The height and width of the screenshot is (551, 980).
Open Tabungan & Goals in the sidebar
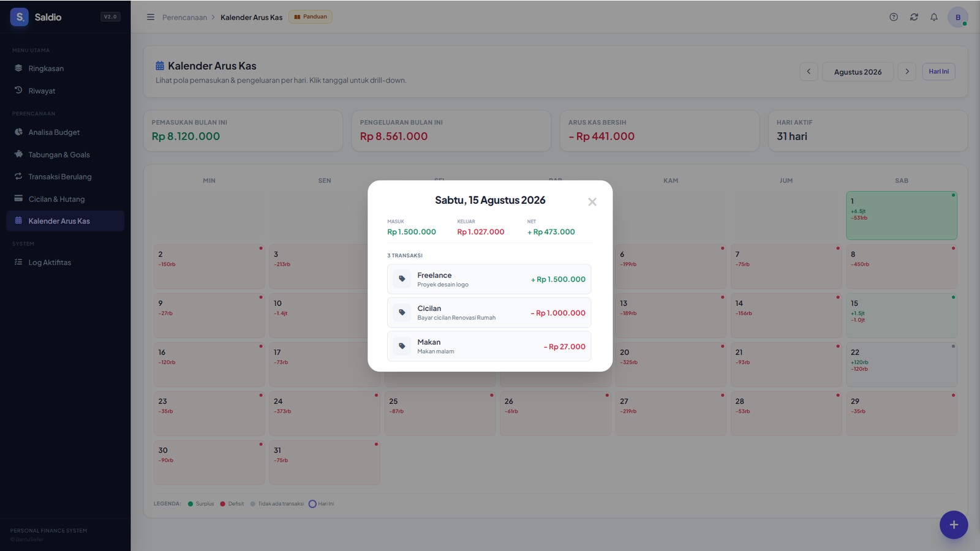click(x=66, y=155)
